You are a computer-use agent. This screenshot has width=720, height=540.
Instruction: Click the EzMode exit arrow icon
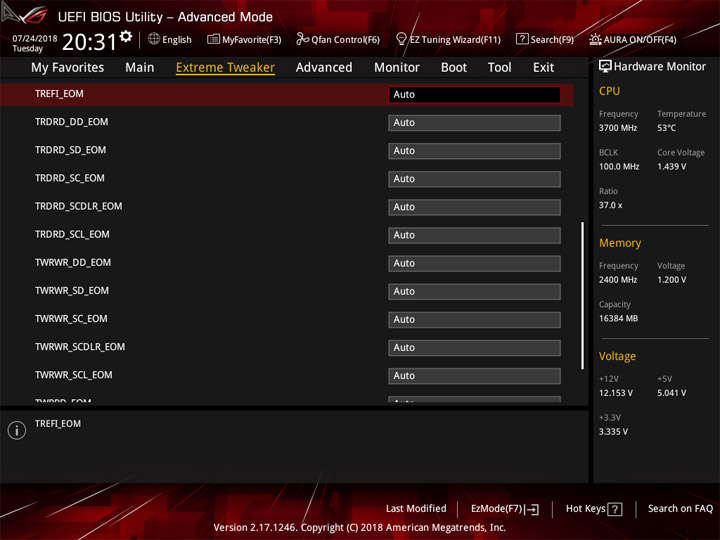click(x=532, y=509)
